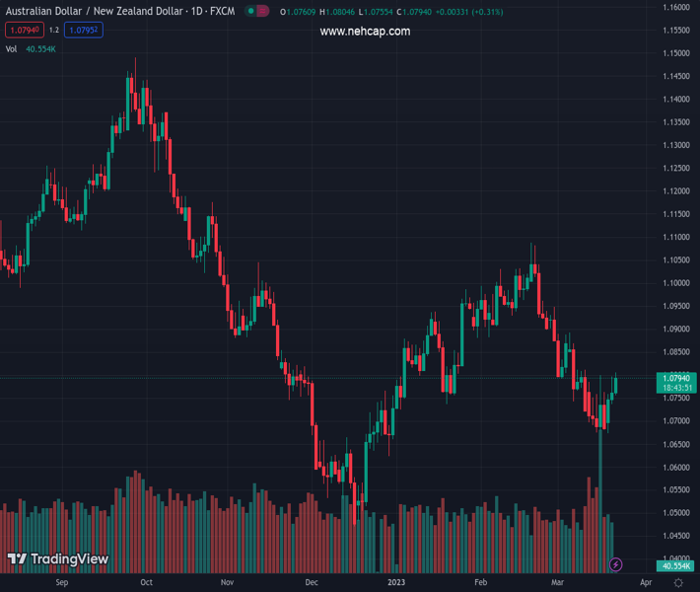Click the Mar label on the time axis
The height and width of the screenshot is (592, 700).
point(560,583)
